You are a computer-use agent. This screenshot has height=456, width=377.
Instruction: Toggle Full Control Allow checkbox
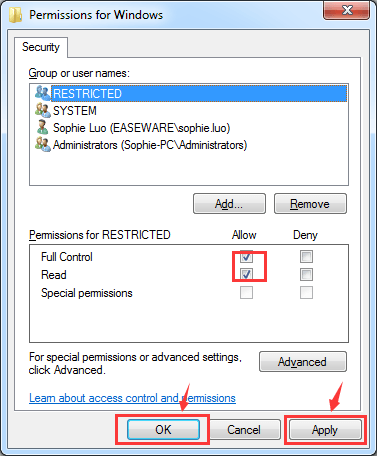pyautogui.click(x=246, y=257)
